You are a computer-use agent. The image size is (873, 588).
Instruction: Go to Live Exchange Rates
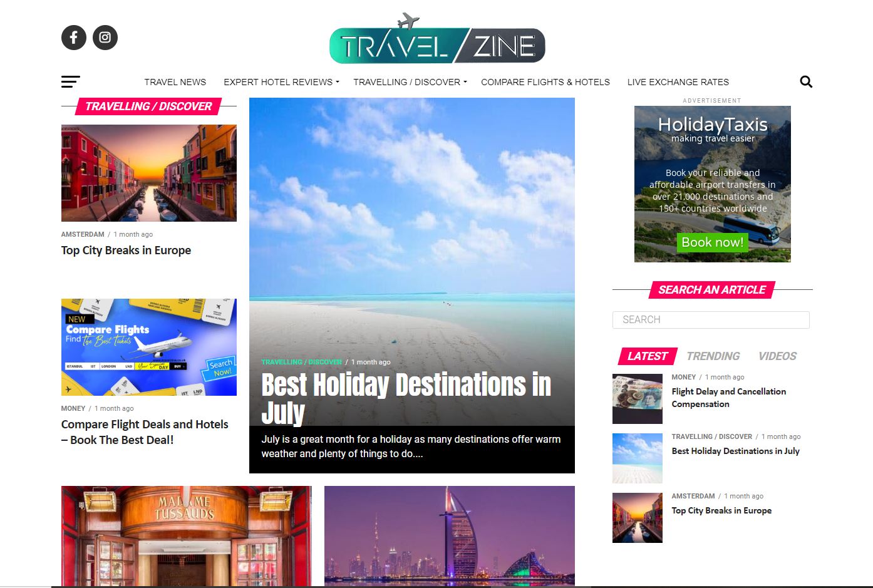678,82
